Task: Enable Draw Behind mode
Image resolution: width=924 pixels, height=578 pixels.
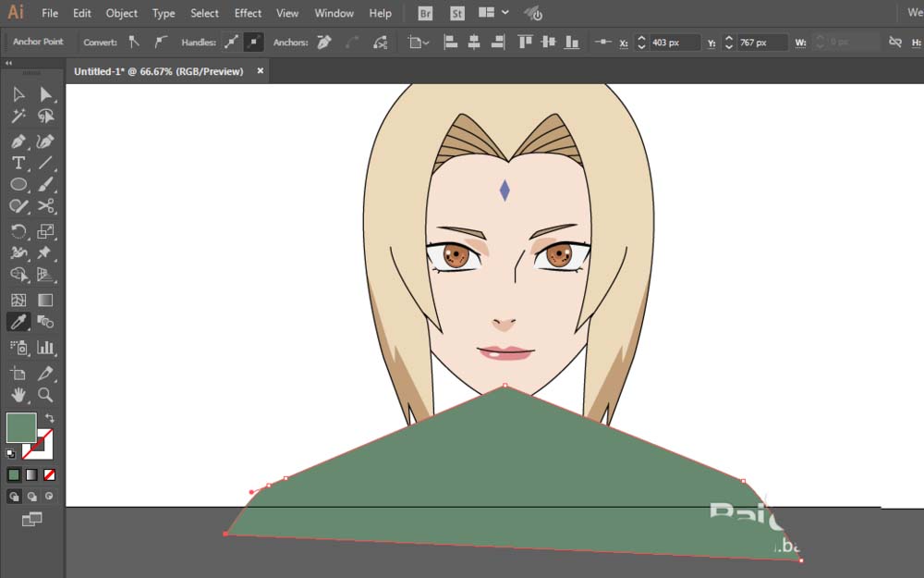Action: pos(31,497)
